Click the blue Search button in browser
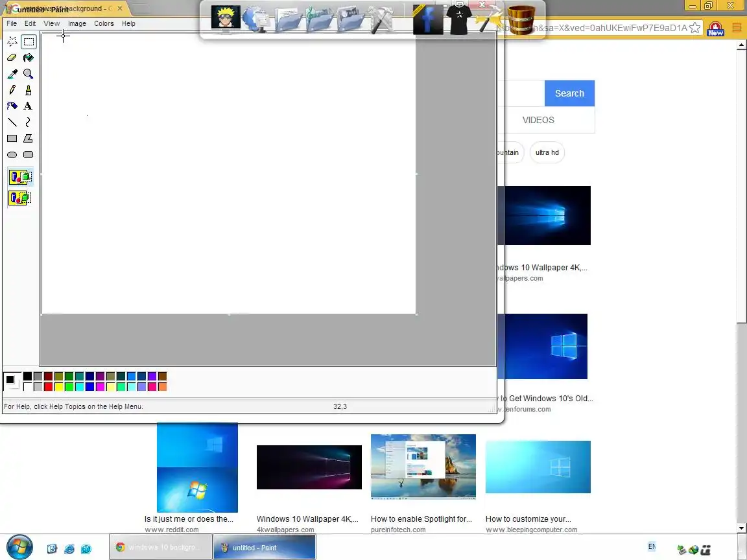The height and width of the screenshot is (560, 747). tap(569, 93)
